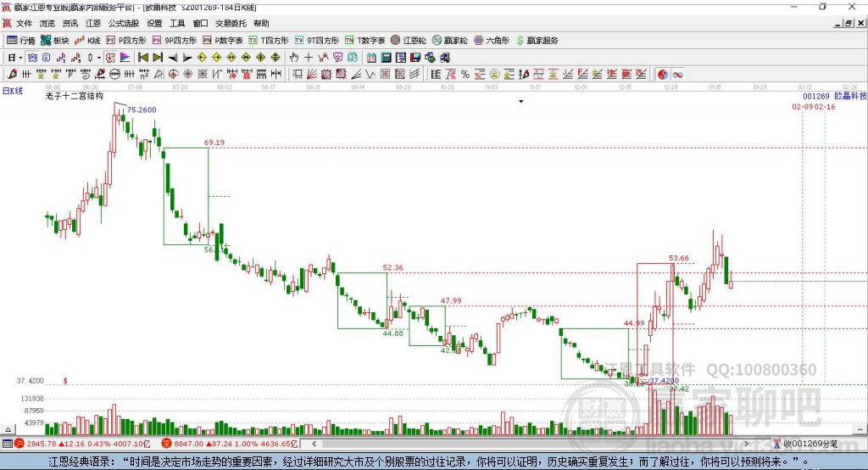Open the 赢家轮 wheel tool

[449, 41]
